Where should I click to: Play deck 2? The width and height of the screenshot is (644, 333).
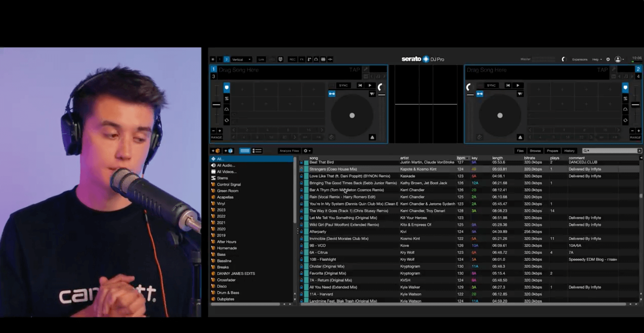point(518,85)
